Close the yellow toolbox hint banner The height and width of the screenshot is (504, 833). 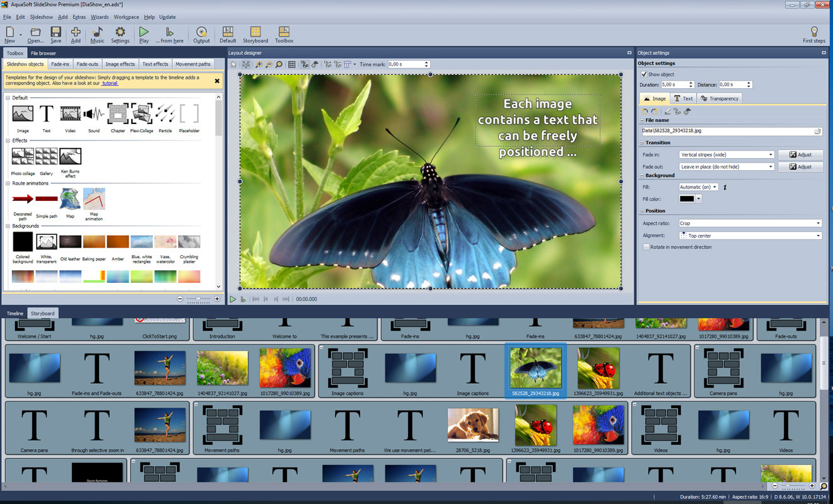tap(217, 81)
